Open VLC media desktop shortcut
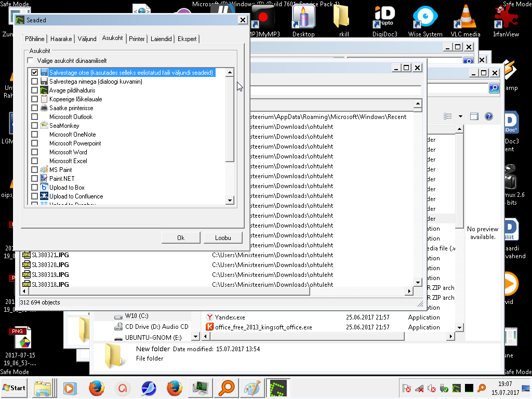The image size is (532, 399). pyautogui.click(x=465, y=20)
